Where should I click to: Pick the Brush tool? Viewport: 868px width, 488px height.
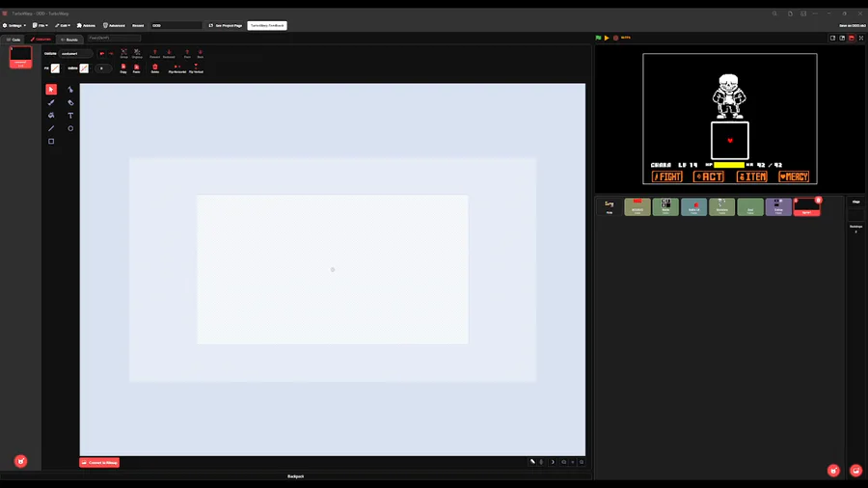click(51, 102)
